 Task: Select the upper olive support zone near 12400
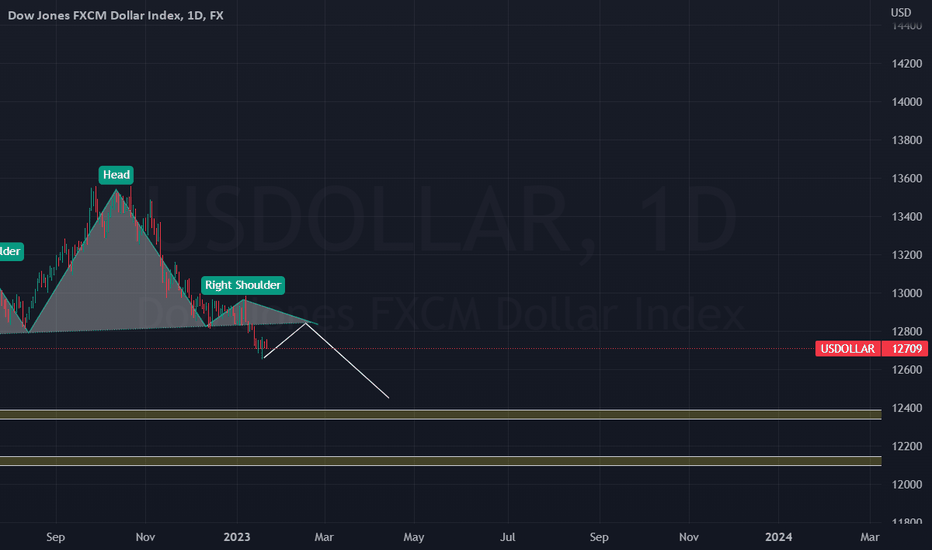440,414
